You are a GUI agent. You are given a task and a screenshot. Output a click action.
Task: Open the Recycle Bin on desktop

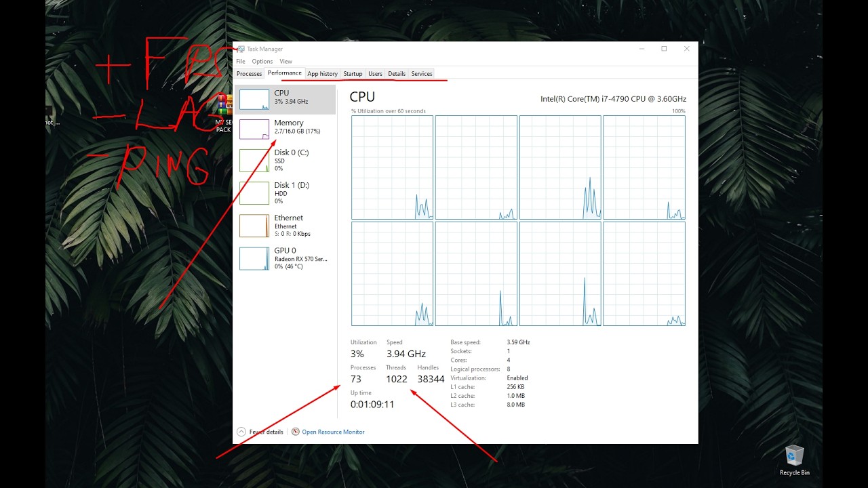tap(794, 460)
